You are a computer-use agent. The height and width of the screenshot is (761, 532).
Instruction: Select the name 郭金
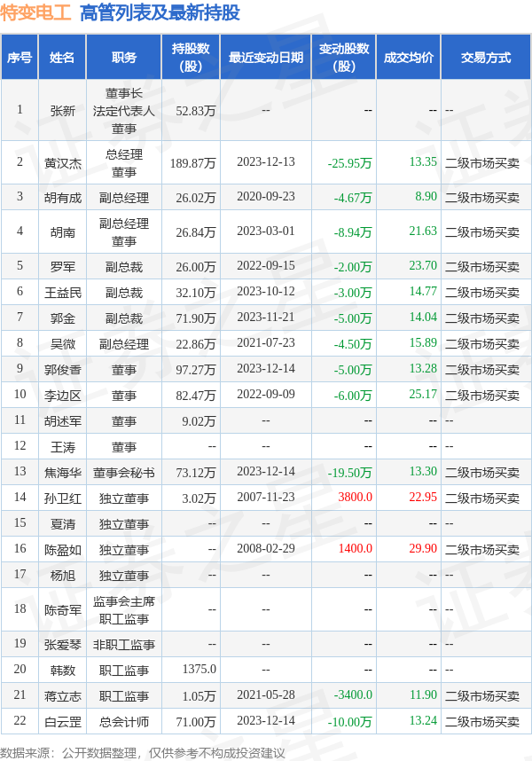tap(63, 318)
